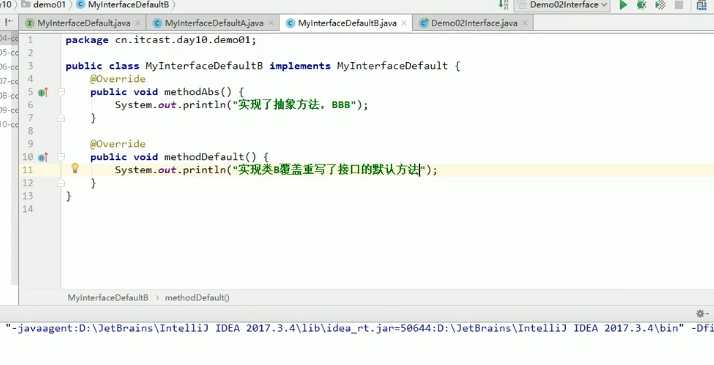714x365 pixels.
Task: Click the methodAbs method name
Action: pos(192,92)
